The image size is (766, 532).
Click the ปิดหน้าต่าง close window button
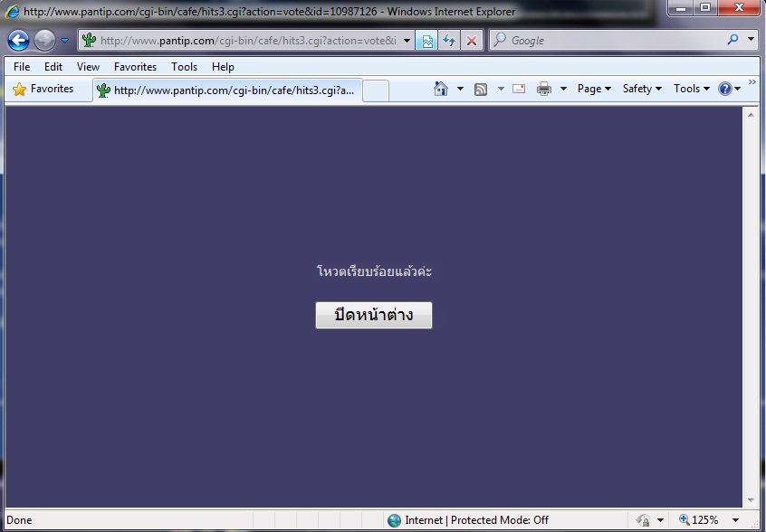[x=374, y=315]
